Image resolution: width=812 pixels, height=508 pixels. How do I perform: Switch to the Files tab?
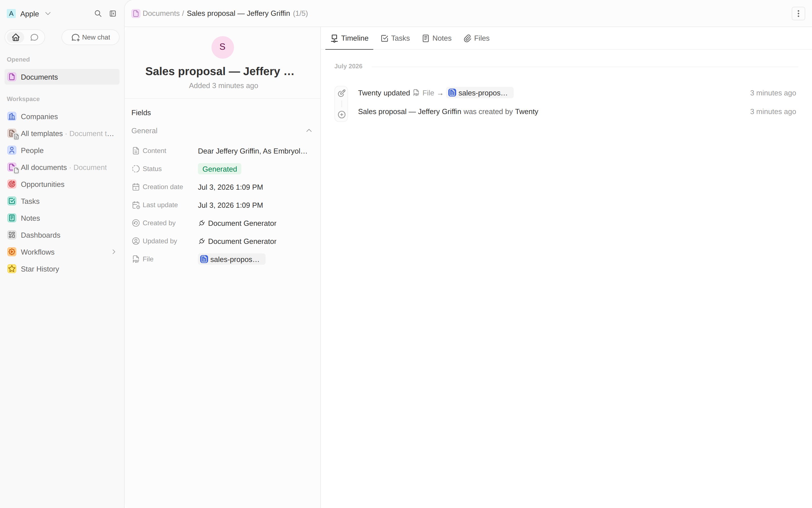(x=476, y=38)
